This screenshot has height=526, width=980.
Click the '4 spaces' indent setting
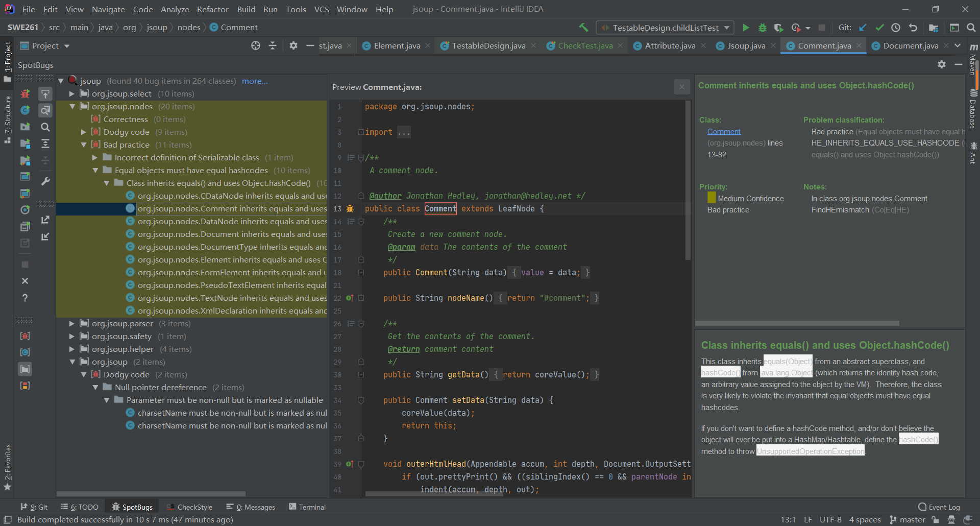pos(865,520)
